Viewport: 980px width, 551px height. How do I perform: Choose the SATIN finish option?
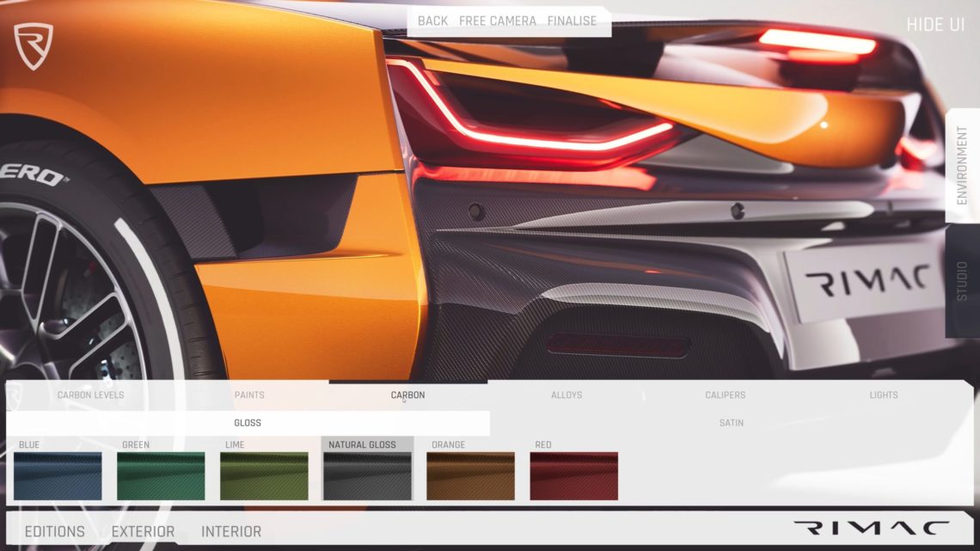click(732, 423)
